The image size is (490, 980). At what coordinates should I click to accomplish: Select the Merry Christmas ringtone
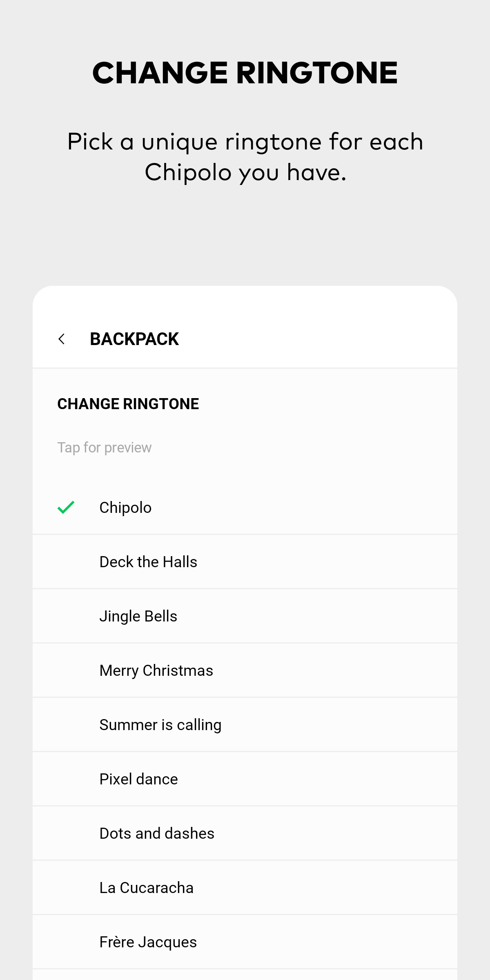(x=156, y=670)
